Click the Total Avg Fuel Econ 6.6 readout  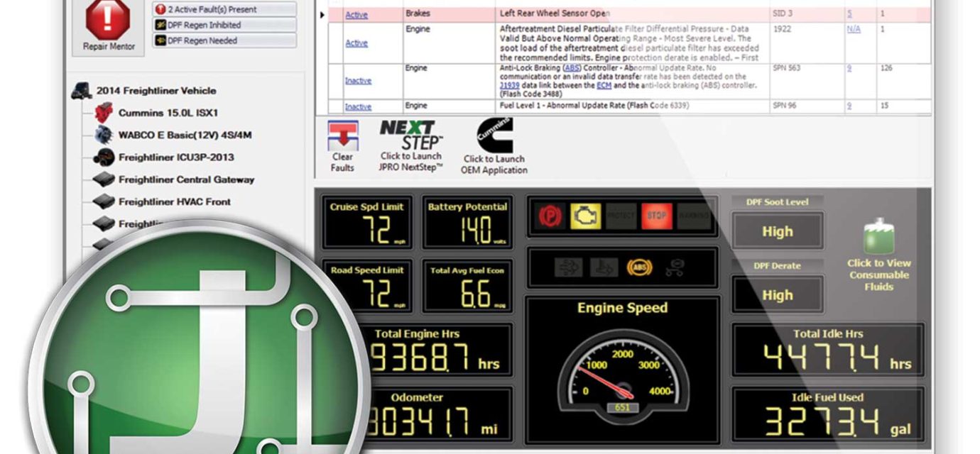click(x=467, y=285)
